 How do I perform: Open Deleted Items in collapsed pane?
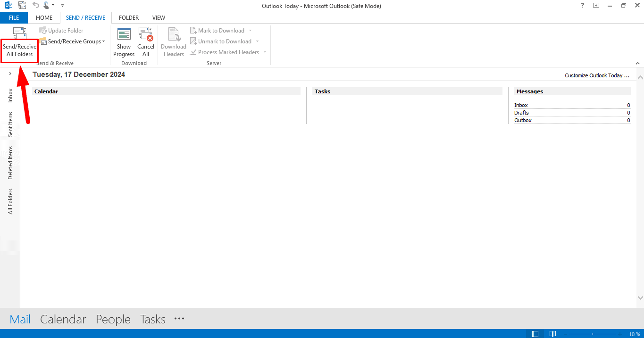coord(10,163)
